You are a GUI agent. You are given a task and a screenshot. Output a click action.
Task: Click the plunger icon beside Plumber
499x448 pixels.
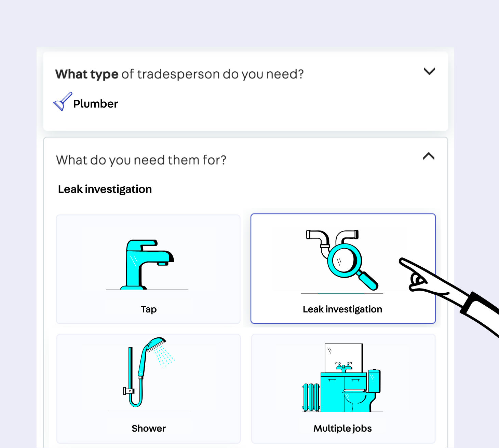pos(63,101)
